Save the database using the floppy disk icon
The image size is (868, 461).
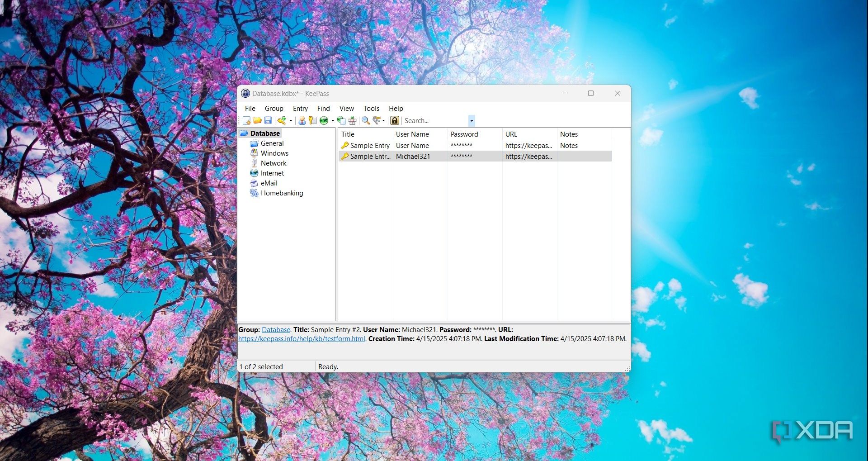[x=268, y=120]
